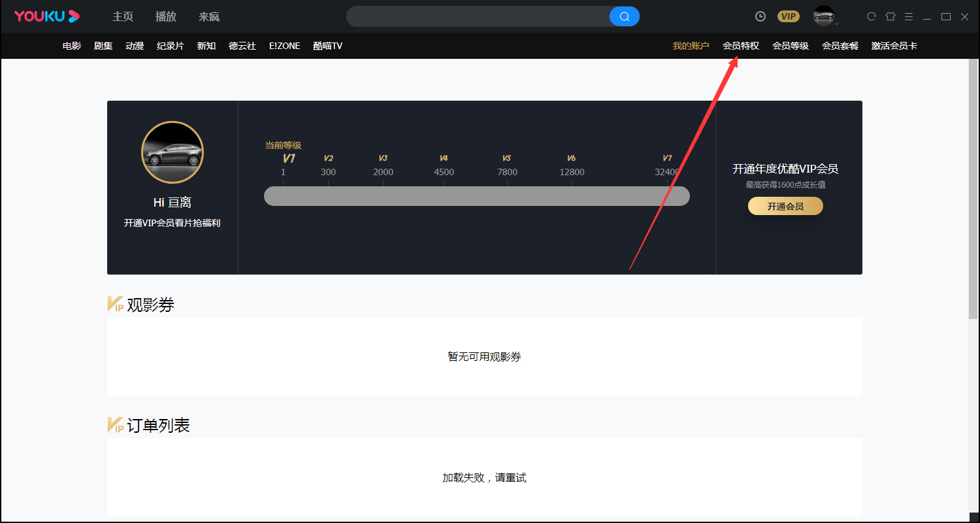
Task: Open 激活会员卡 page
Action: coord(894,46)
